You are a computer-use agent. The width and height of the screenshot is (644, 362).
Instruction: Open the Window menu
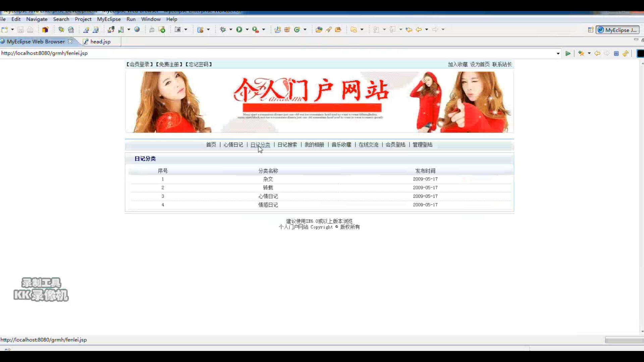click(x=151, y=19)
